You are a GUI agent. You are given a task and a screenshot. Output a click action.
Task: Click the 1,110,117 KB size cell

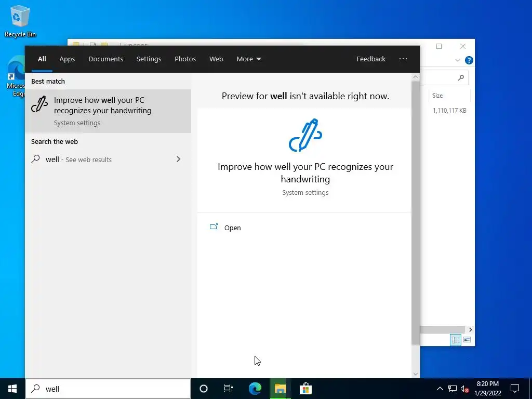click(x=449, y=110)
